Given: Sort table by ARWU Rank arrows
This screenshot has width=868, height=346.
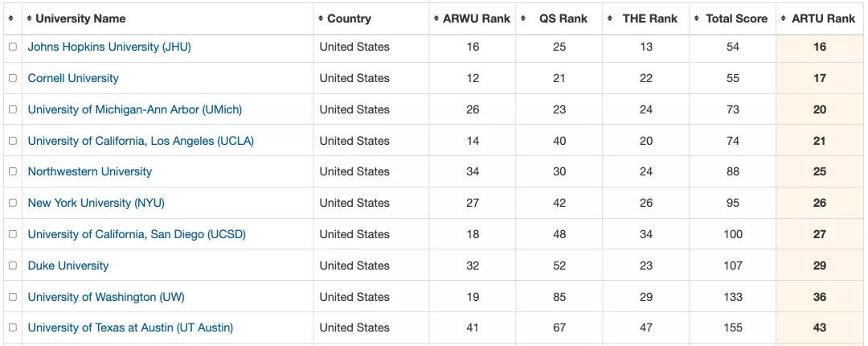Looking at the screenshot, I should tap(436, 19).
